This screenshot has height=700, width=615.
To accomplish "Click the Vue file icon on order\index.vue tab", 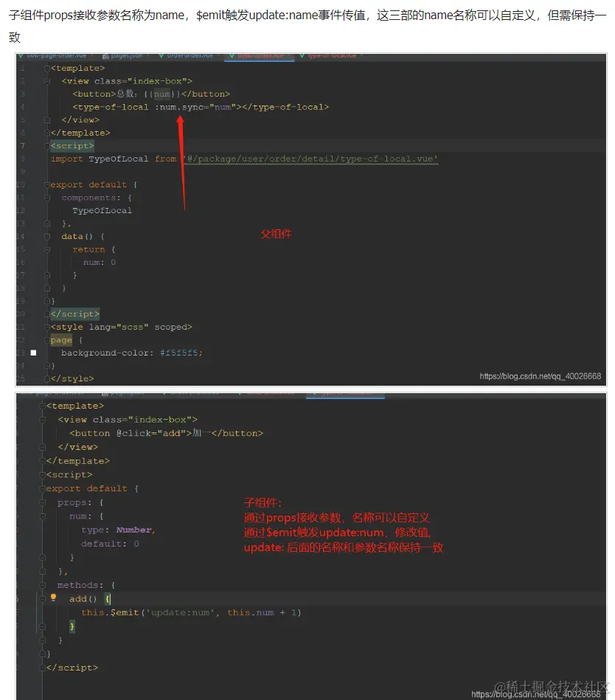I will click(161, 56).
